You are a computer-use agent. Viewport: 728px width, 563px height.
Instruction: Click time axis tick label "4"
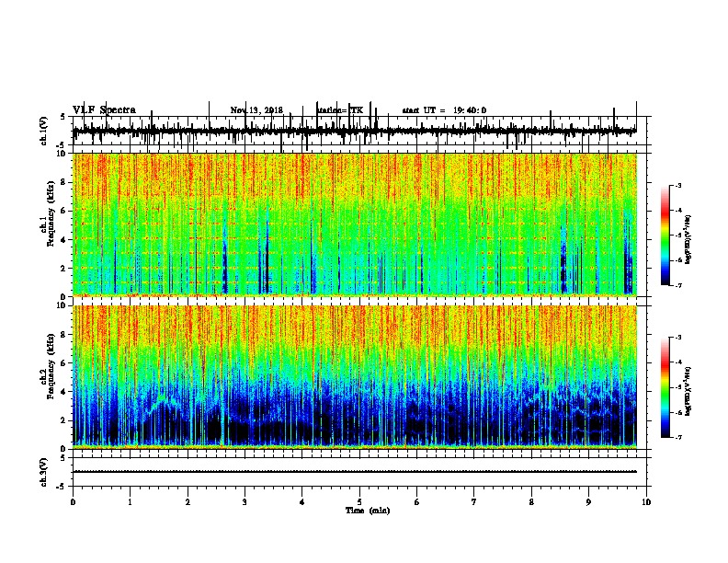tap(302, 502)
